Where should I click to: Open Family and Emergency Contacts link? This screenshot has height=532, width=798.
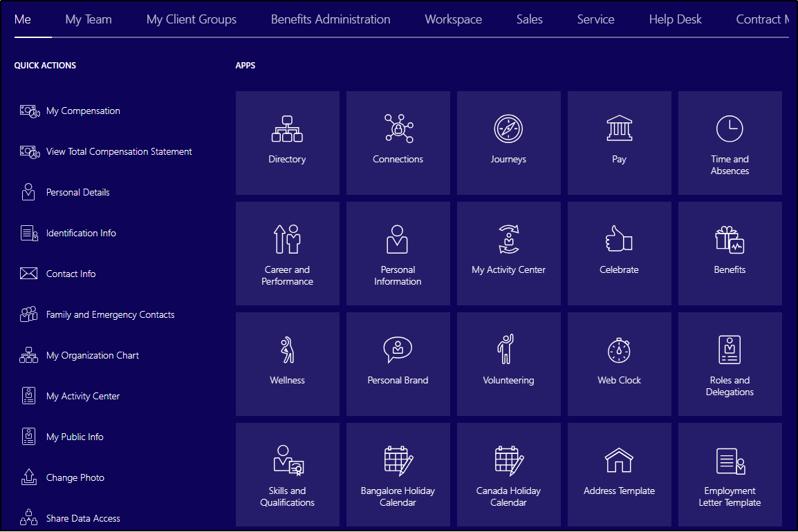(x=110, y=314)
